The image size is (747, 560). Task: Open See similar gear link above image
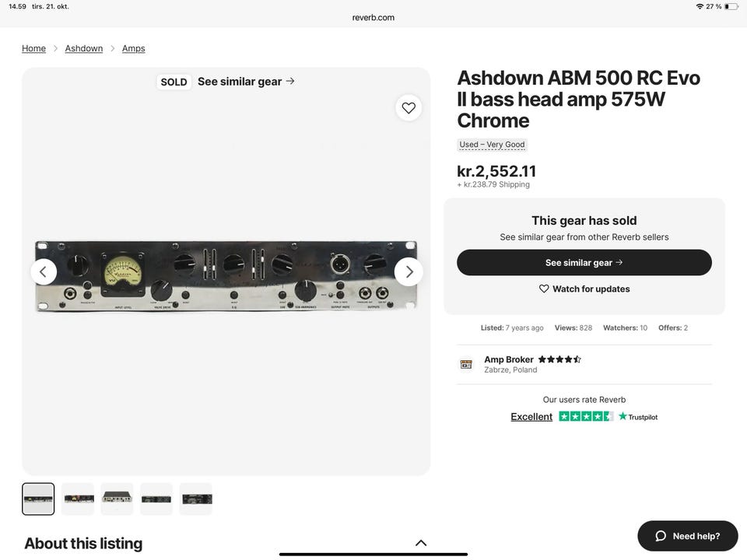point(246,82)
